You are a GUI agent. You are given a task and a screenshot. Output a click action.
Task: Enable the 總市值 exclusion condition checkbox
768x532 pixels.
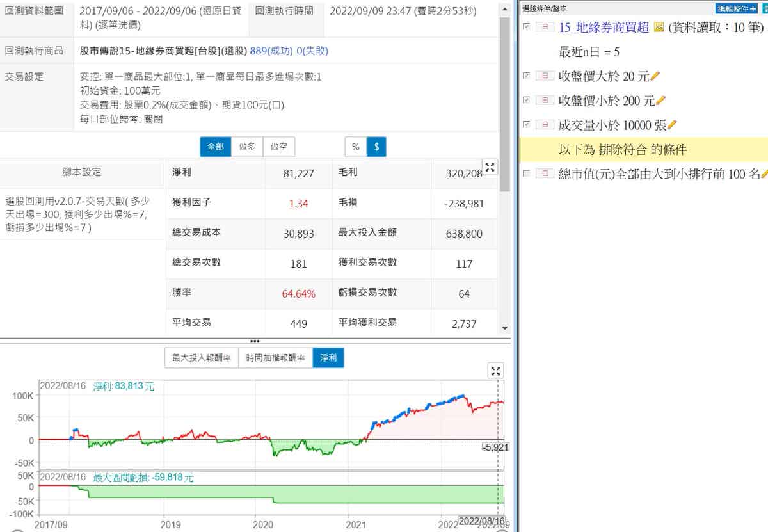[x=527, y=173]
